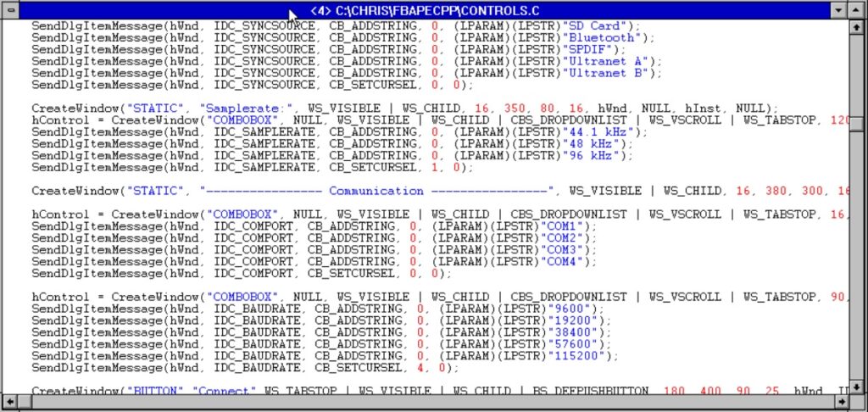The height and width of the screenshot is (412, 868).
Task: Maximize the CONTROLS.C document window
Action: point(858,10)
